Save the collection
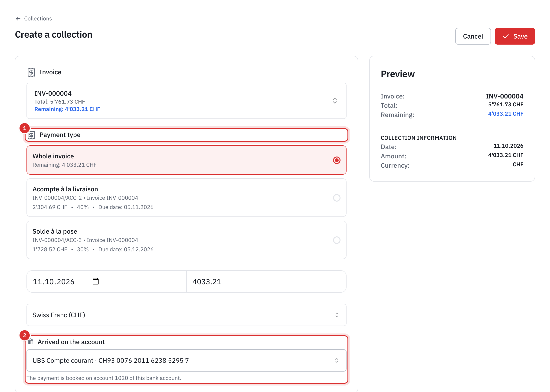The width and height of the screenshot is (550, 392). point(514,36)
